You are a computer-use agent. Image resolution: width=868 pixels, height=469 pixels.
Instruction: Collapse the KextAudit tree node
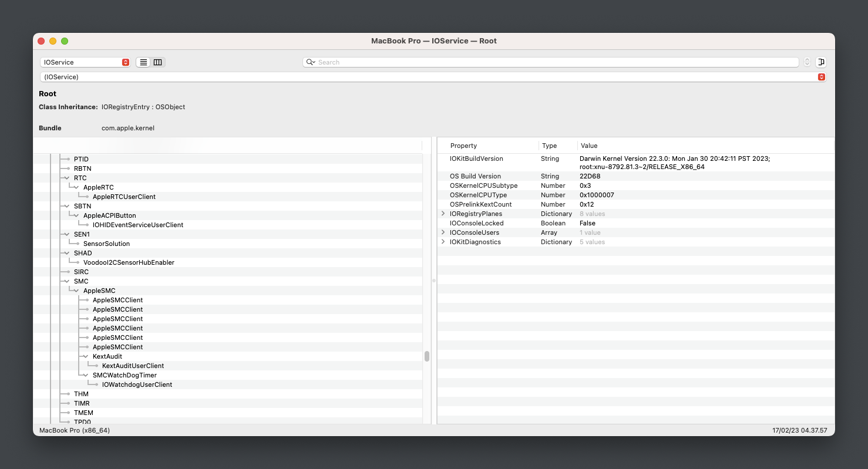pos(85,356)
